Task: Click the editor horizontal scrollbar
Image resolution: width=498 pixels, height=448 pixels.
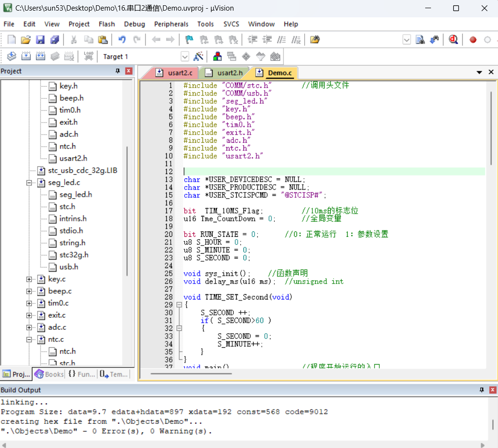Action: pyautogui.click(x=191, y=374)
